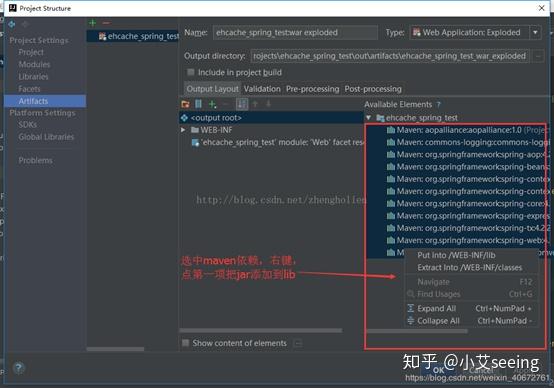
Task: Open Facets in Project Settings
Action: (29, 89)
